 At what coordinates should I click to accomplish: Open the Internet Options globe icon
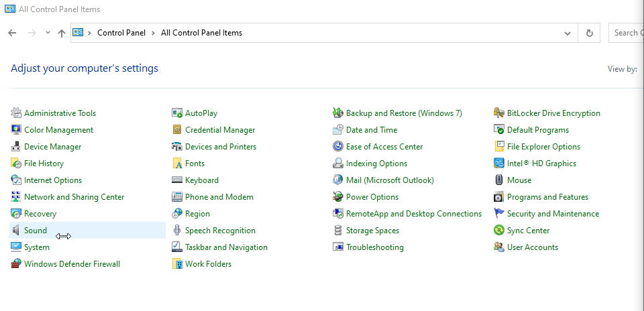pyautogui.click(x=15, y=180)
